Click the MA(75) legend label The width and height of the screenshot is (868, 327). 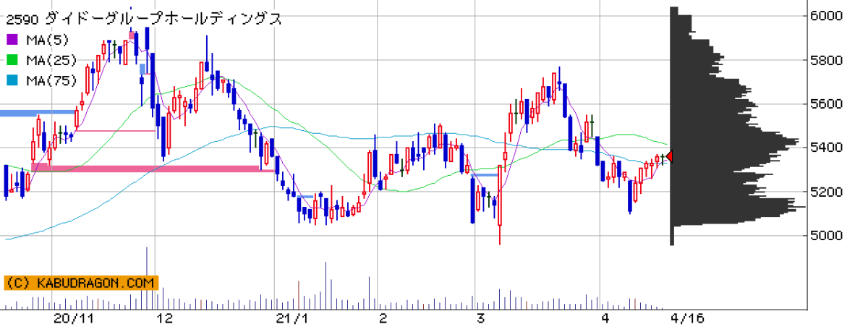click(50, 80)
